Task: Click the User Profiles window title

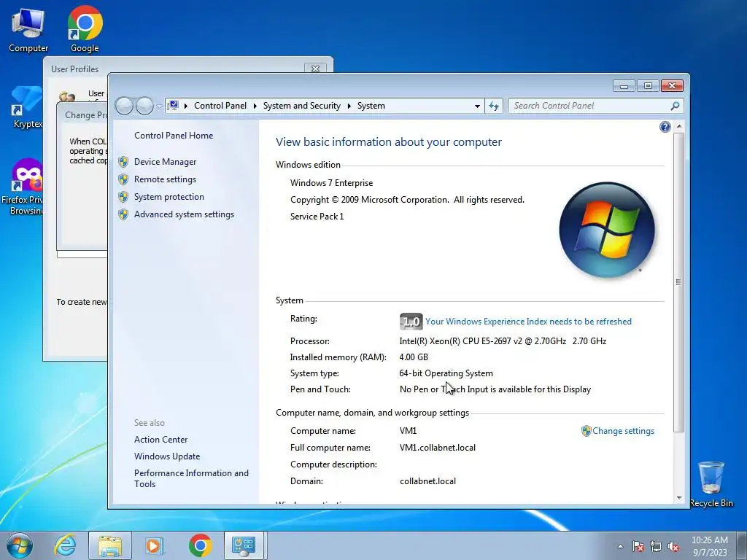Action: tap(75, 69)
